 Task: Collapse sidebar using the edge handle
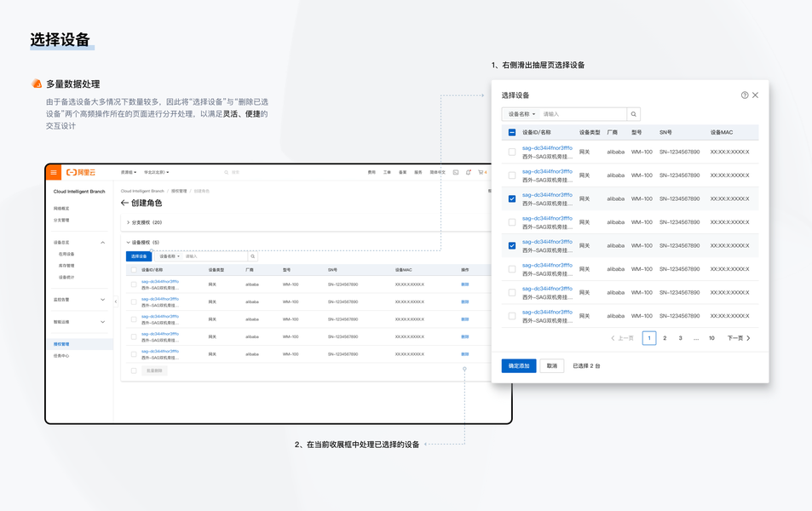pyautogui.click(x=116, y=301)
